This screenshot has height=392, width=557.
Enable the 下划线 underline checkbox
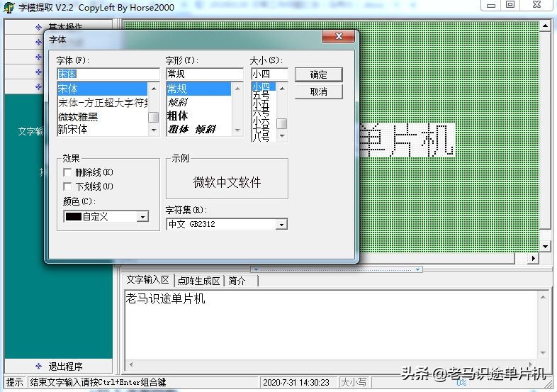click(67, 186)
